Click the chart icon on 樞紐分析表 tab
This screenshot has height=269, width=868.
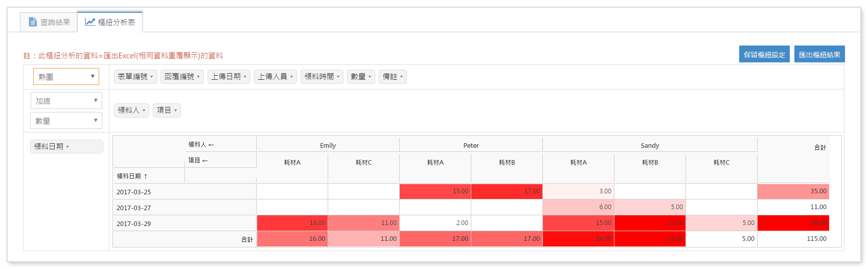pos(90,22)
